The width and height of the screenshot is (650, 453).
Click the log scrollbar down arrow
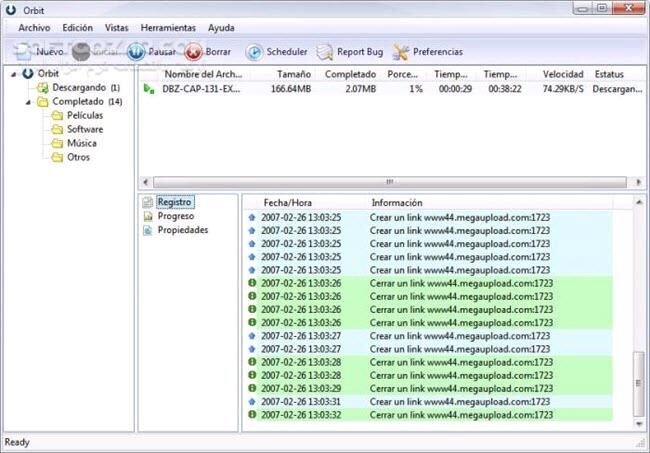click(x=638, y=424)
